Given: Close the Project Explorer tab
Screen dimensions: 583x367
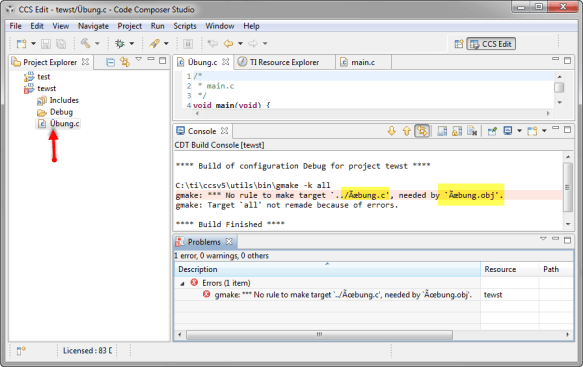Looking at the screenshot, I should (x=86, y=62).
